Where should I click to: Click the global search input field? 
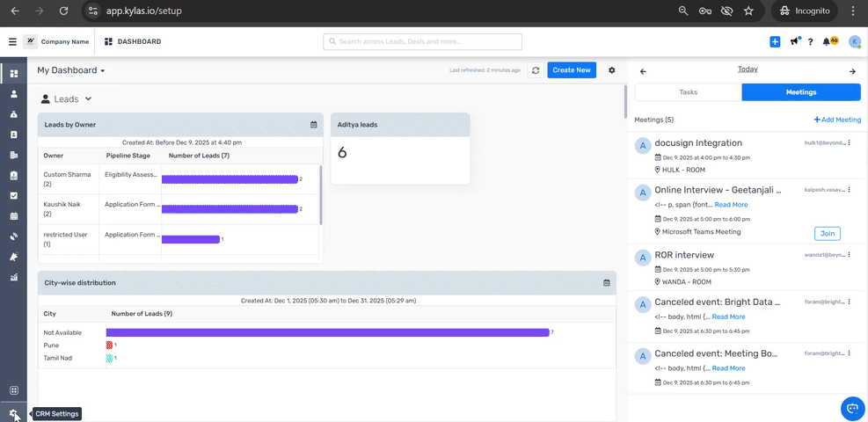tap(422, 41)
